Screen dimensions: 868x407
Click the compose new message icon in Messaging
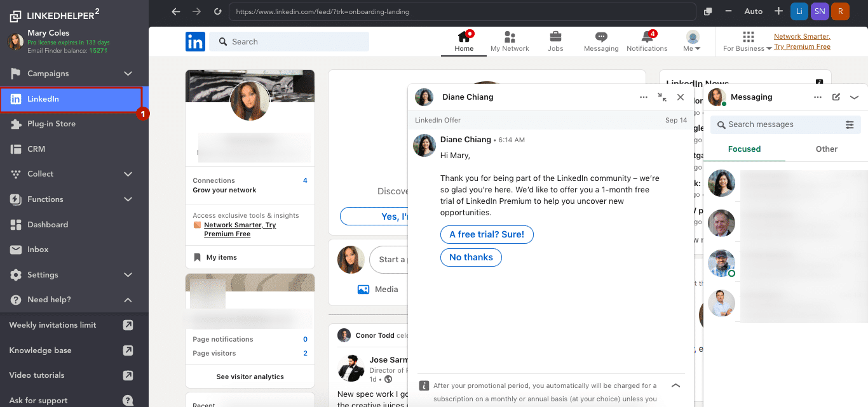[x=835, y=97]
